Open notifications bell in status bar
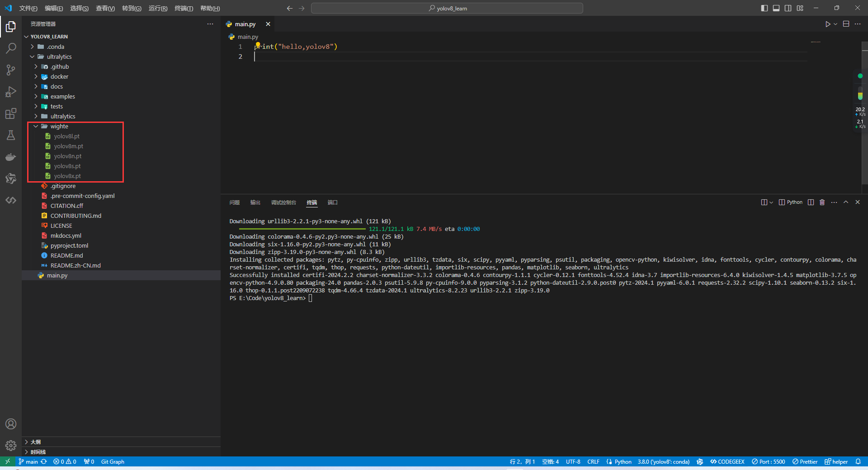 pyautogui.click(x=858, y=461)
